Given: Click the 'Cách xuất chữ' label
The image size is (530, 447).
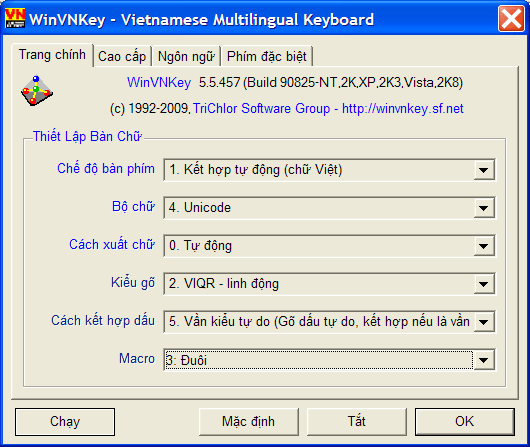Looking at the screenshot, I should point(112,244).
